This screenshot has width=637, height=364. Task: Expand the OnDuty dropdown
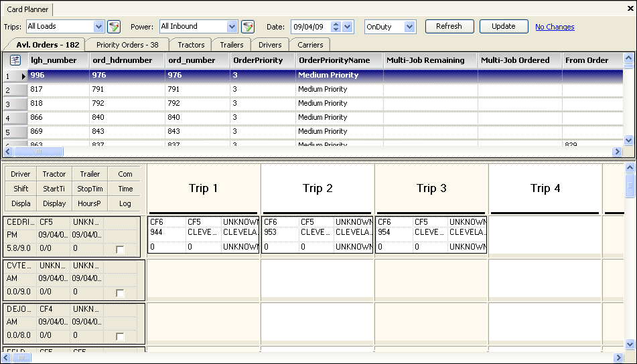pos(409,27)
